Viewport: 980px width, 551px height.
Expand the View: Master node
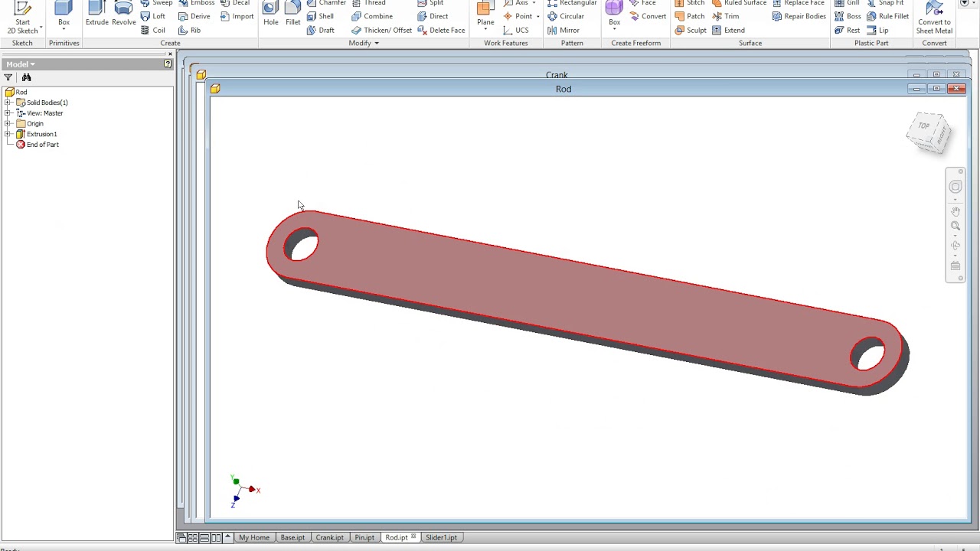[8, 113]
